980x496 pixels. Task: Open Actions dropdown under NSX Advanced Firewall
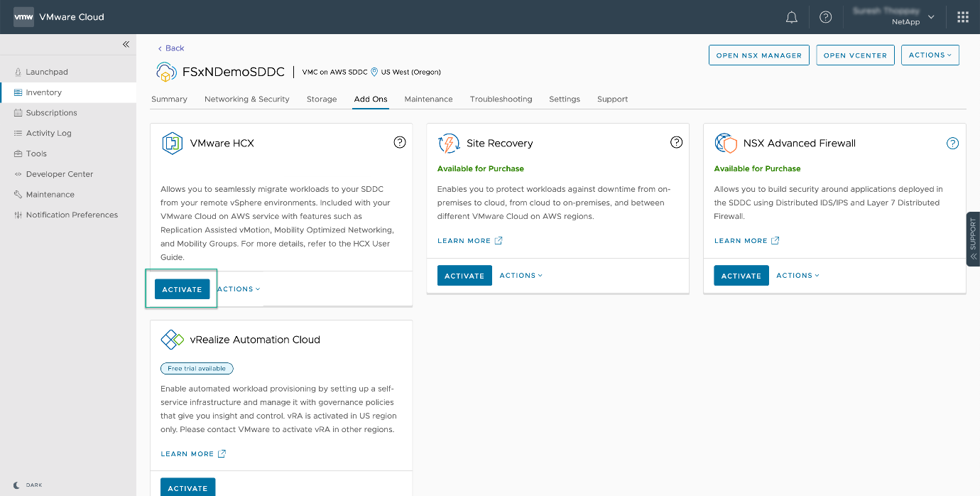coord(797,275)
